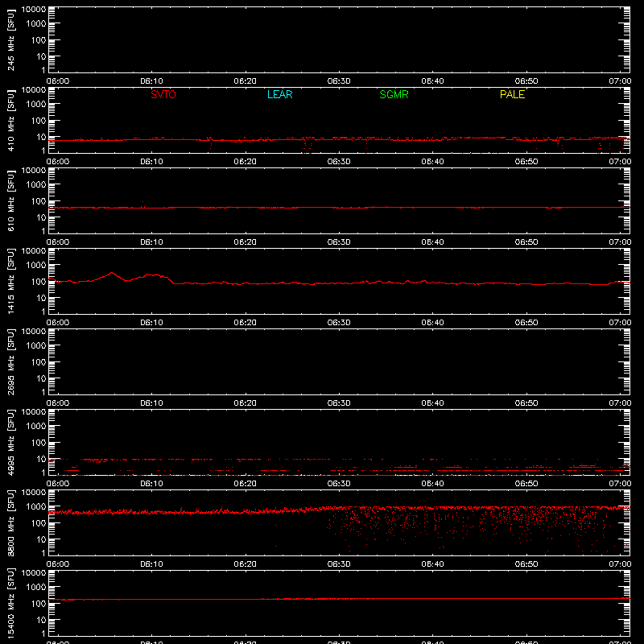The image size is (644, 644).
Task: Click 06:40 tick label below 1415 MHz panel
Action: 432,323
